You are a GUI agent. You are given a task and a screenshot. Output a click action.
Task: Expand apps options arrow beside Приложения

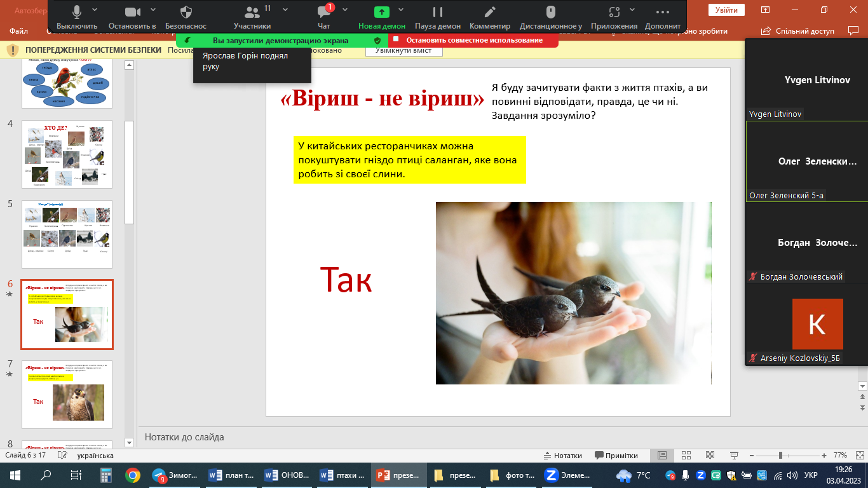pos(633,10)
